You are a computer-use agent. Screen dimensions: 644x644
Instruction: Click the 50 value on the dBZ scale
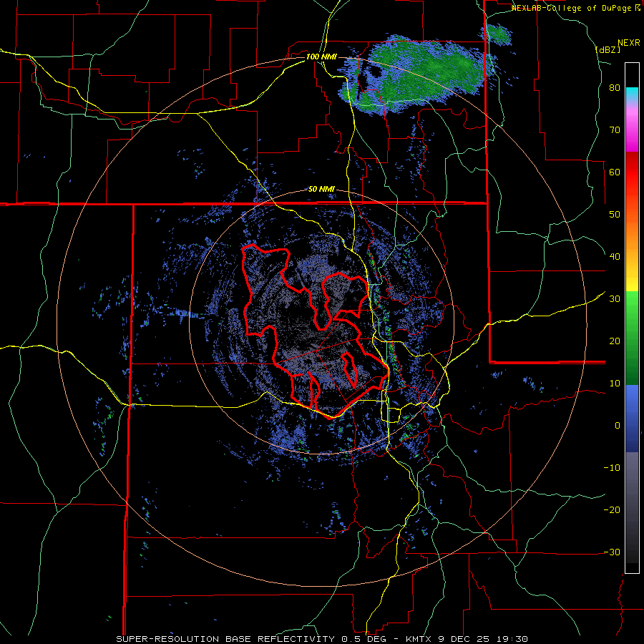[x=615, y=215]
